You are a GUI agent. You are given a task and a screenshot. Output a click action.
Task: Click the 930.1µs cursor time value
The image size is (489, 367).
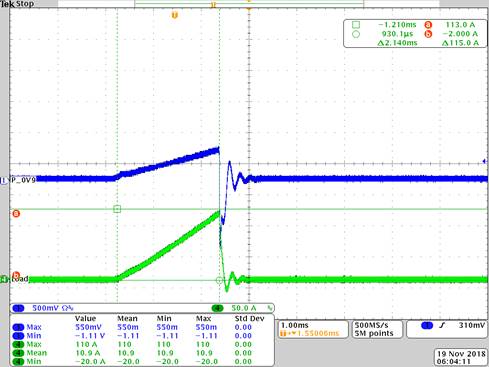click(x=397, y=34)
